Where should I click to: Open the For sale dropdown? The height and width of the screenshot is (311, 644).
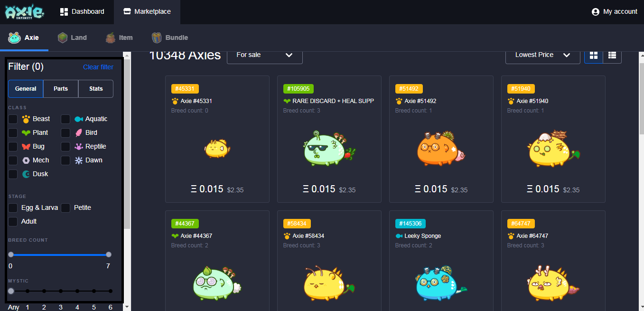(x=265, y=55)
